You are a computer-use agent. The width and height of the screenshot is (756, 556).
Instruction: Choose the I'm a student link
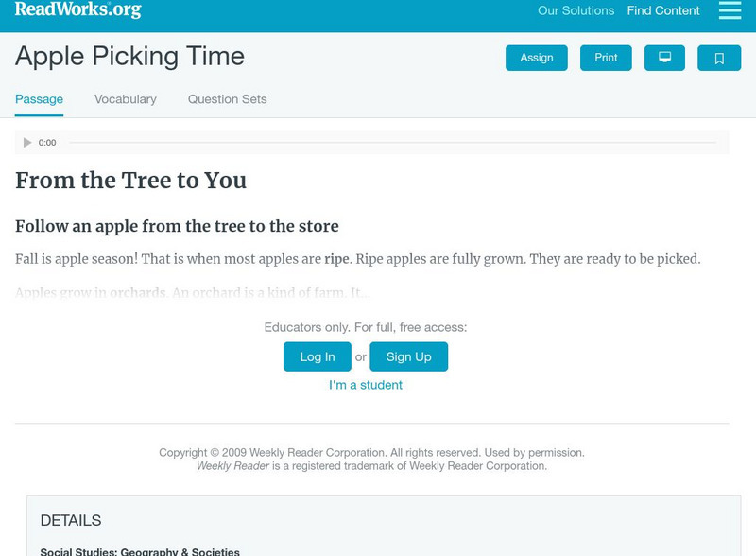click(x=365, y=385)
